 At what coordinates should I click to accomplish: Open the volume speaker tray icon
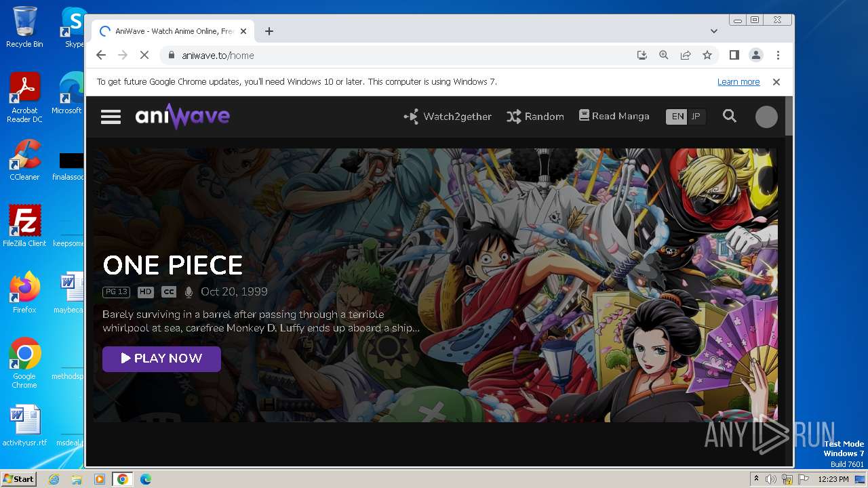[x=771, y=479]
